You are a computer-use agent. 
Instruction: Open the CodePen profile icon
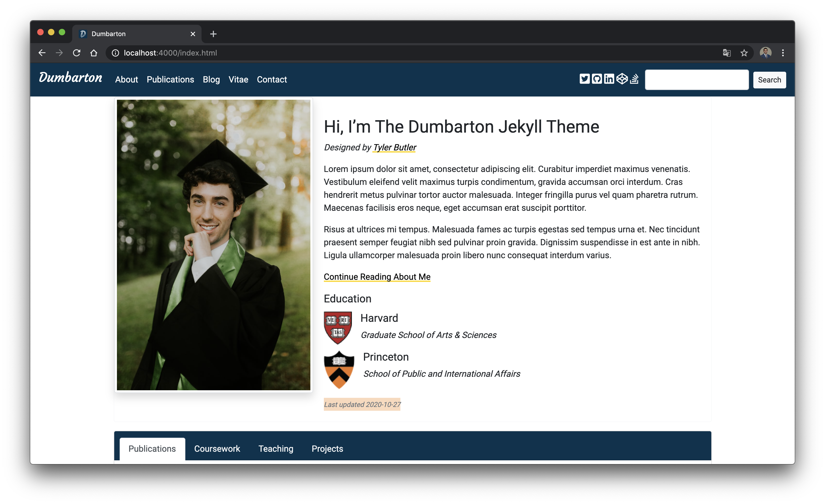pos(622,79)
